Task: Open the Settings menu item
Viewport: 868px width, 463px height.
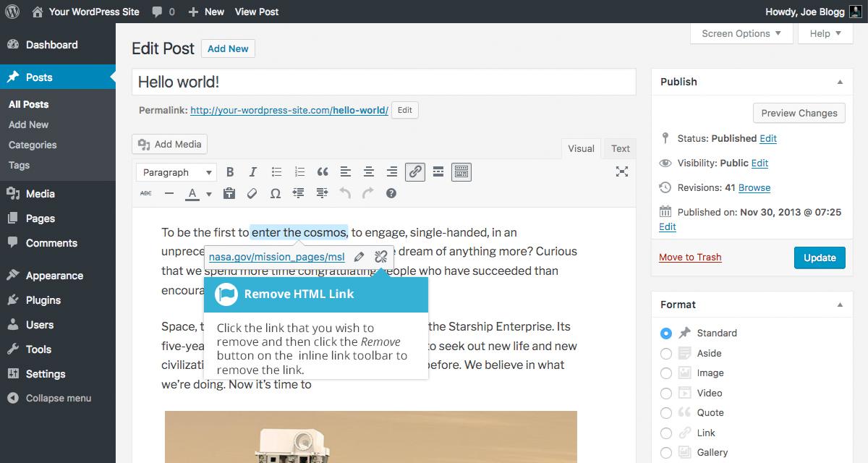Action: tap(58, 374)
